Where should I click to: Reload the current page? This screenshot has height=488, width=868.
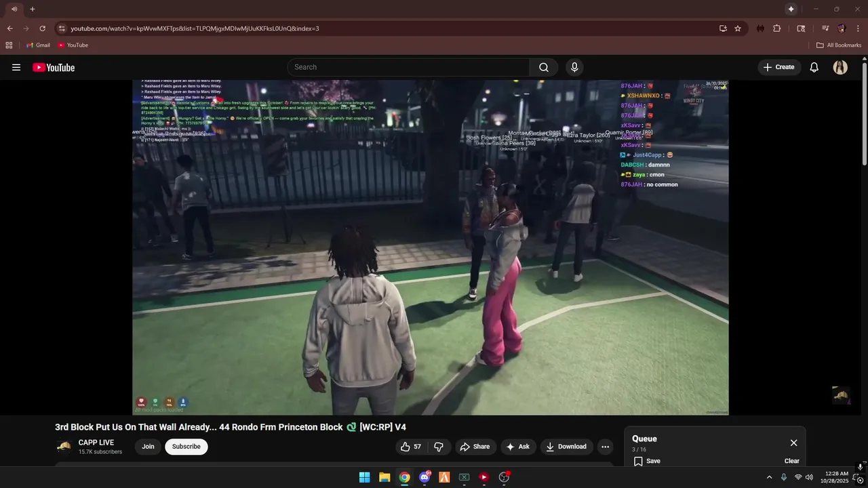(42, 28)
